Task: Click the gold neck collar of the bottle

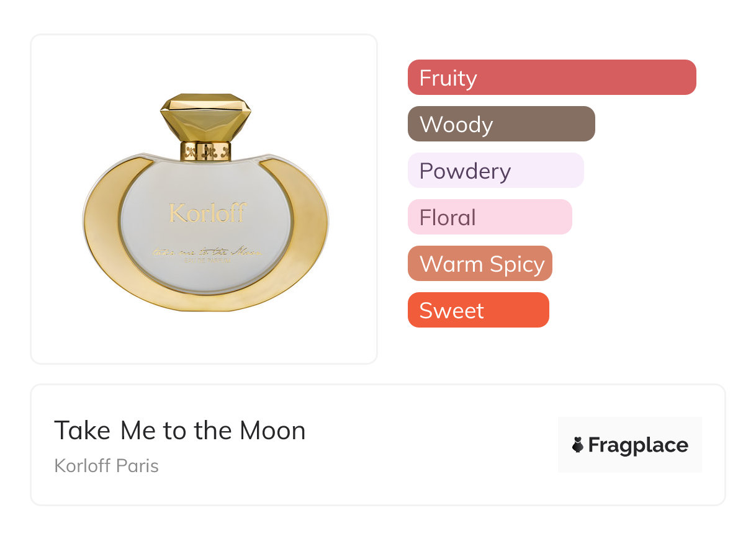Action: (206, 151)
